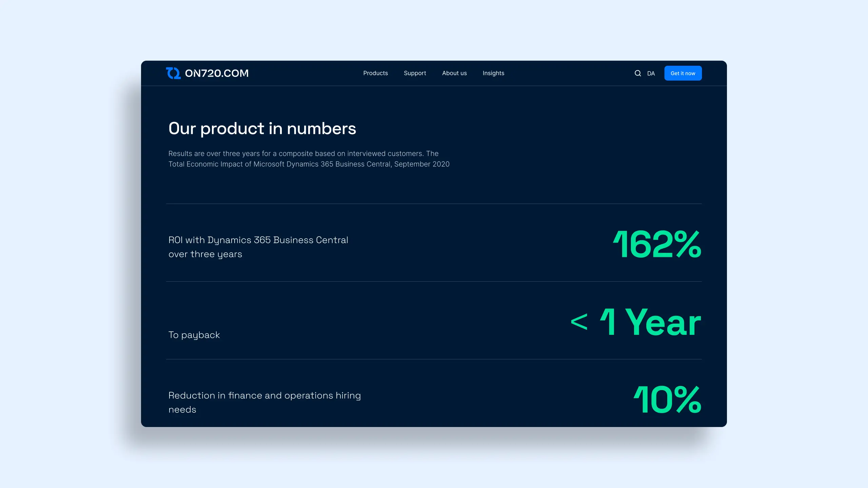Go to About us page
The image size is (868, 488).
pyautogui.click(x=454, y=73)
